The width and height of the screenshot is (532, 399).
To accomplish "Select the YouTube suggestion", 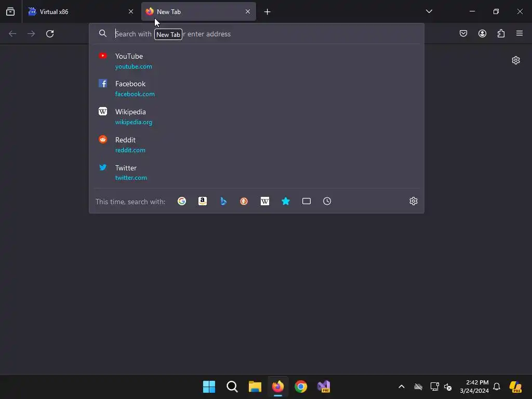I will [257, 61].
